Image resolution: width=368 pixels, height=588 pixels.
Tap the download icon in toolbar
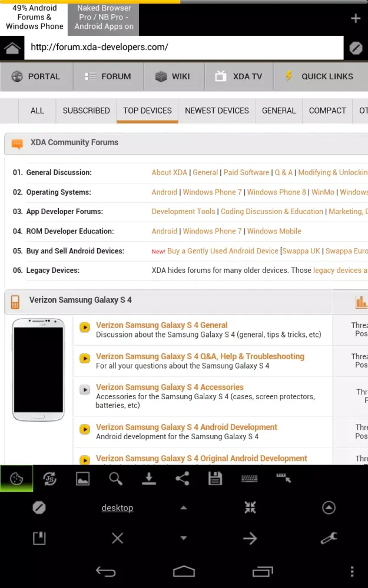coord(149,479)
